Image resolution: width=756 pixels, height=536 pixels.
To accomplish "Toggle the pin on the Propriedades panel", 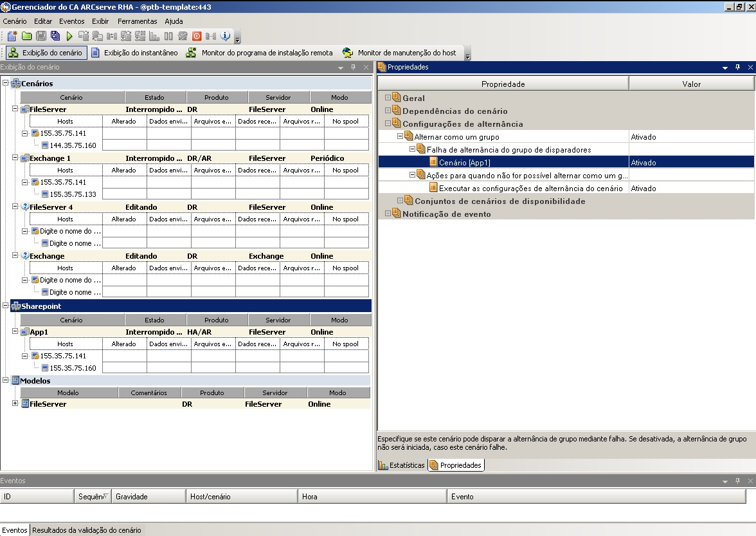I will click(738, 67).
